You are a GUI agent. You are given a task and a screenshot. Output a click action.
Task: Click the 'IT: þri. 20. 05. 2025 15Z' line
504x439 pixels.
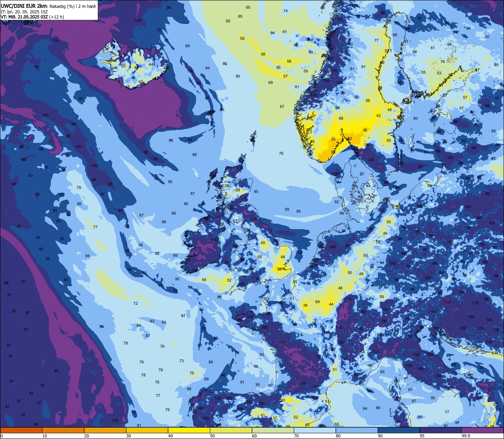tap(24, 12)
